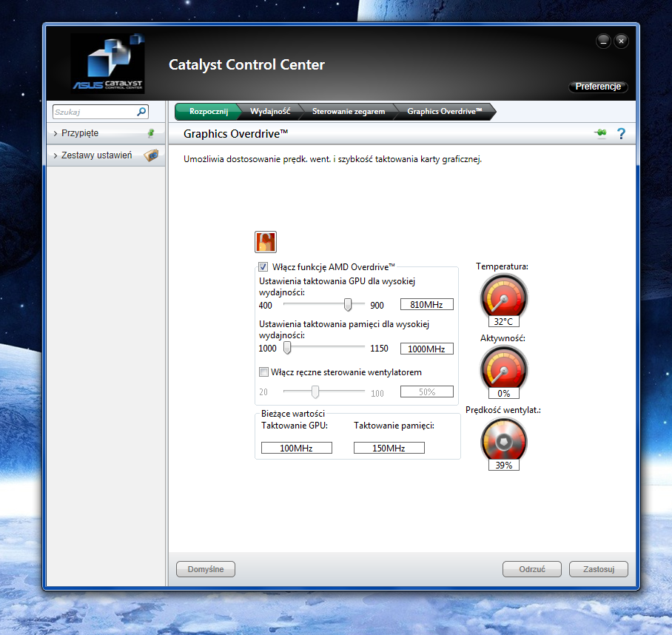The height and width of the screenshot is (635, 672).
Task: Click the Graphics Overdrive page heading
Action: click(x=235, y=134)
